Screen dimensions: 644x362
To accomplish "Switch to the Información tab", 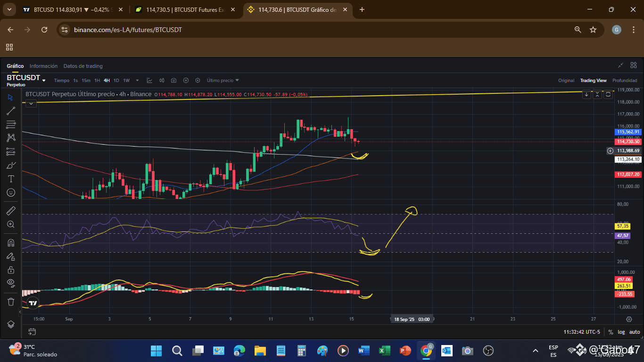I will (x=43, y=66).
